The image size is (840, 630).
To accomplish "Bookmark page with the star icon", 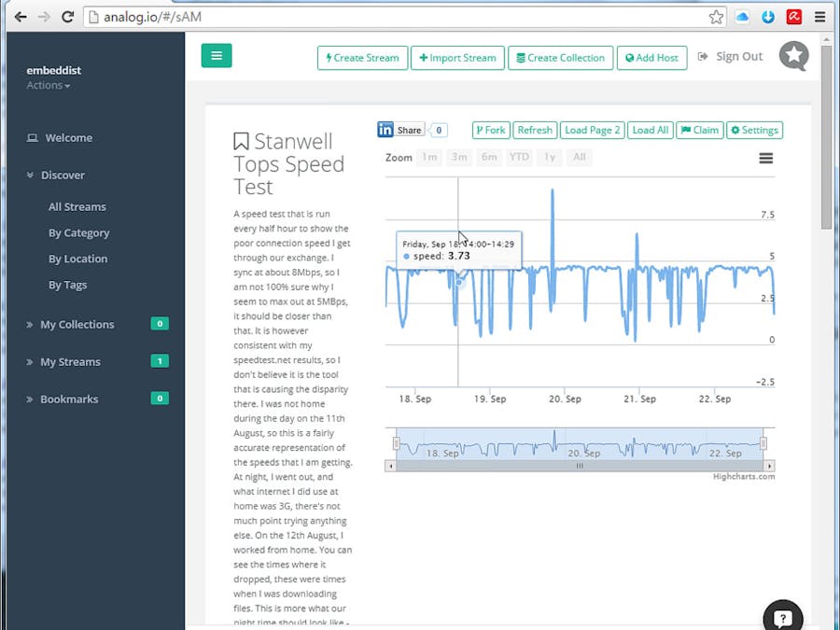I will pos(716,17).
